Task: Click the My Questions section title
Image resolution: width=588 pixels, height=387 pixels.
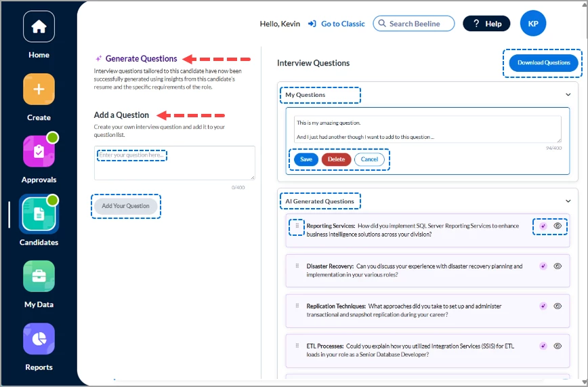Action: click(x=306, y=95)
